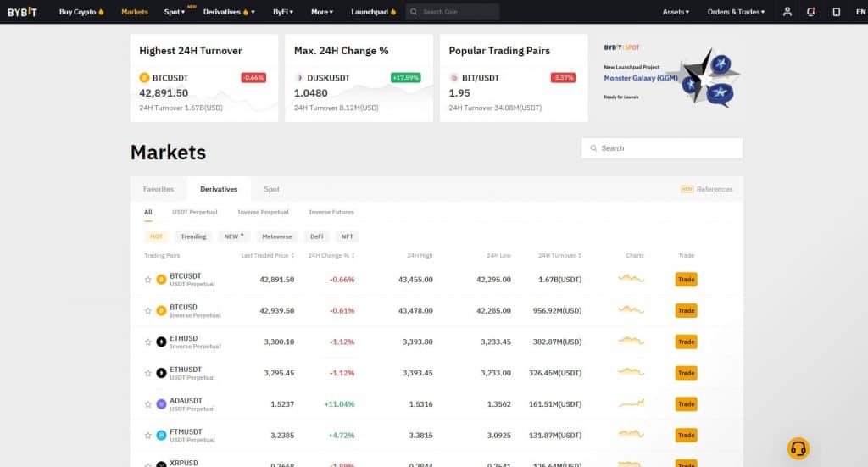Expand the More dropdown menu

(x=321, y=12)
